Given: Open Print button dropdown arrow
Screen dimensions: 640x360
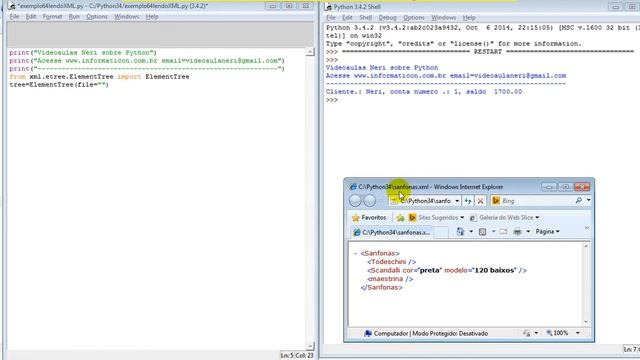Looking at the screenshot, I should pyautogui.click(x=528, y=232).
